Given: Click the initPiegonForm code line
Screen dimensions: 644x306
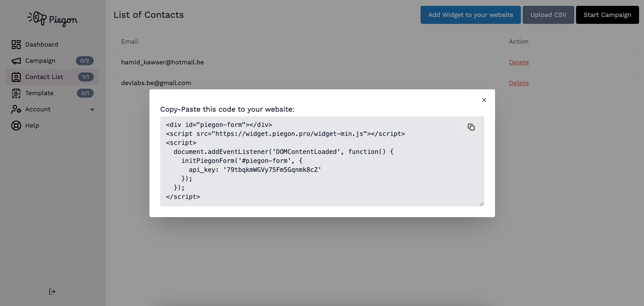Looking at the screenshot, I should (x=242, y=161).
